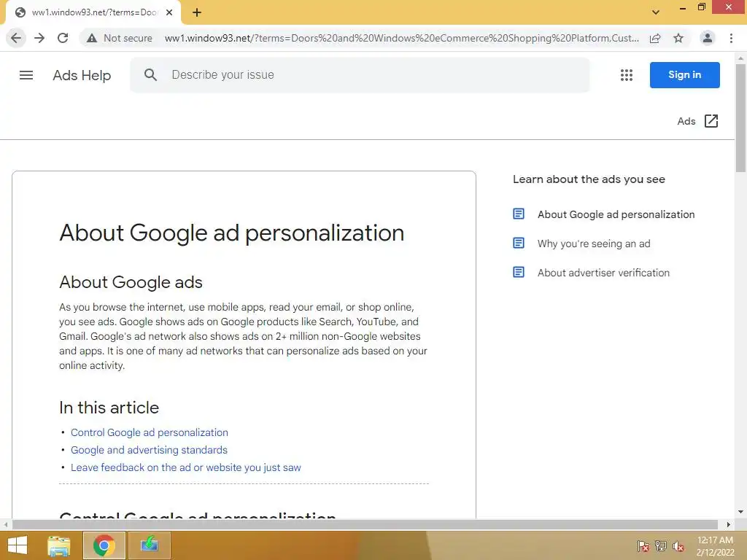Click the Sign in button
Image resolution: width=747 pixels, height=560 pixels.
[684, 75]
